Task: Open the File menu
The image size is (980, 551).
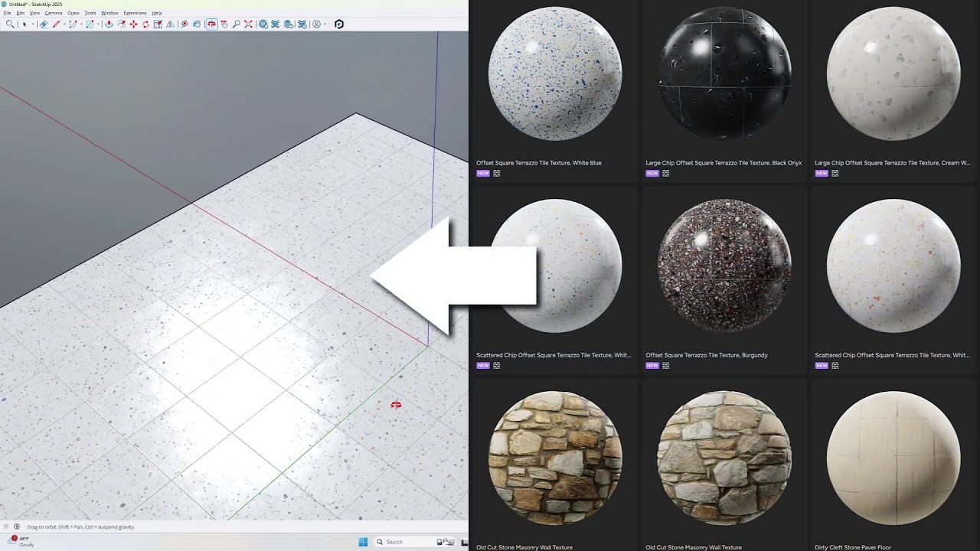Action: tap(7, 13)
